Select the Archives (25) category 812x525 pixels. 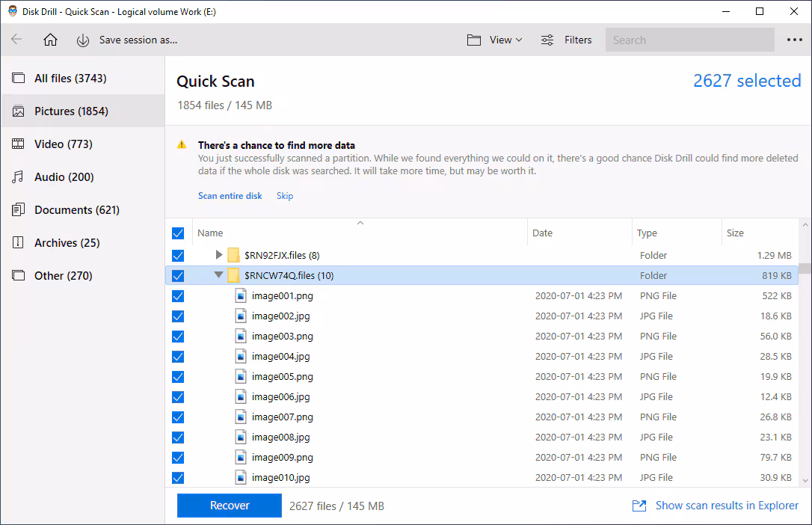[x=83, y=243]
